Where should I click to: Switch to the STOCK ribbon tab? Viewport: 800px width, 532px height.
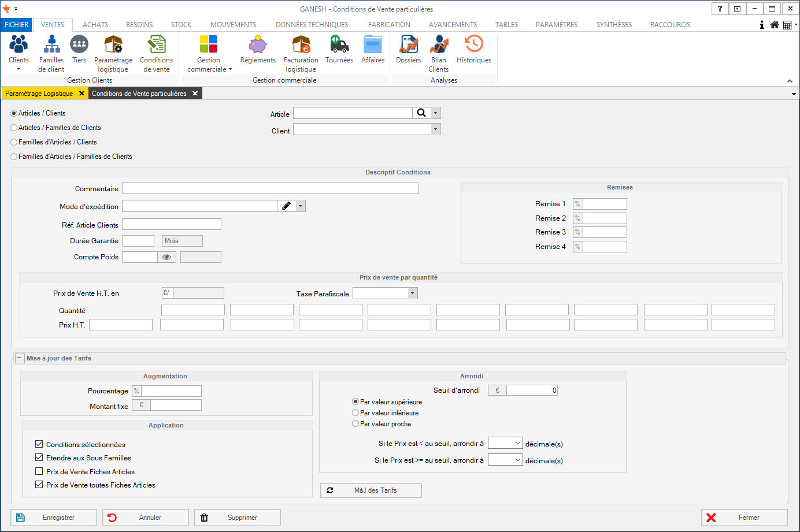(181, 25)
